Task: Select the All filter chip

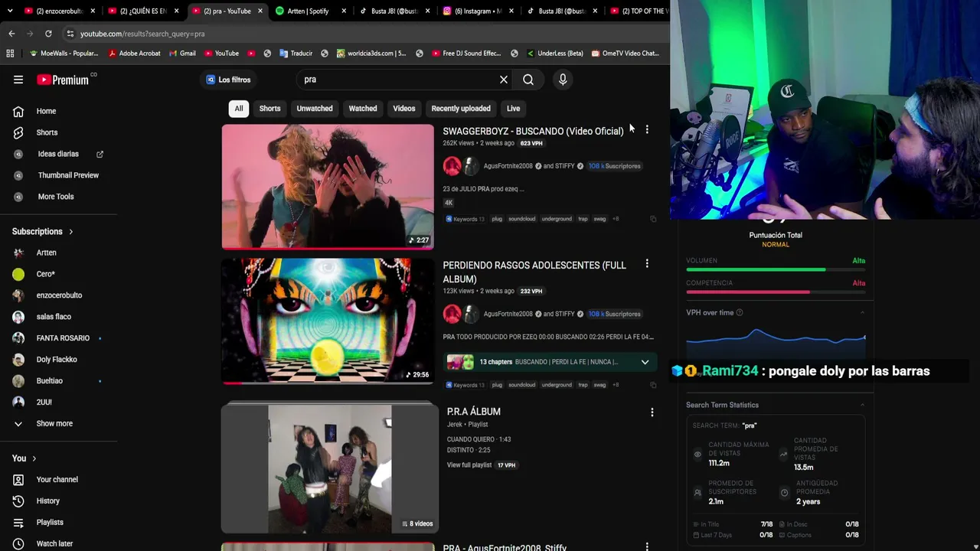Action: (239, 109)
